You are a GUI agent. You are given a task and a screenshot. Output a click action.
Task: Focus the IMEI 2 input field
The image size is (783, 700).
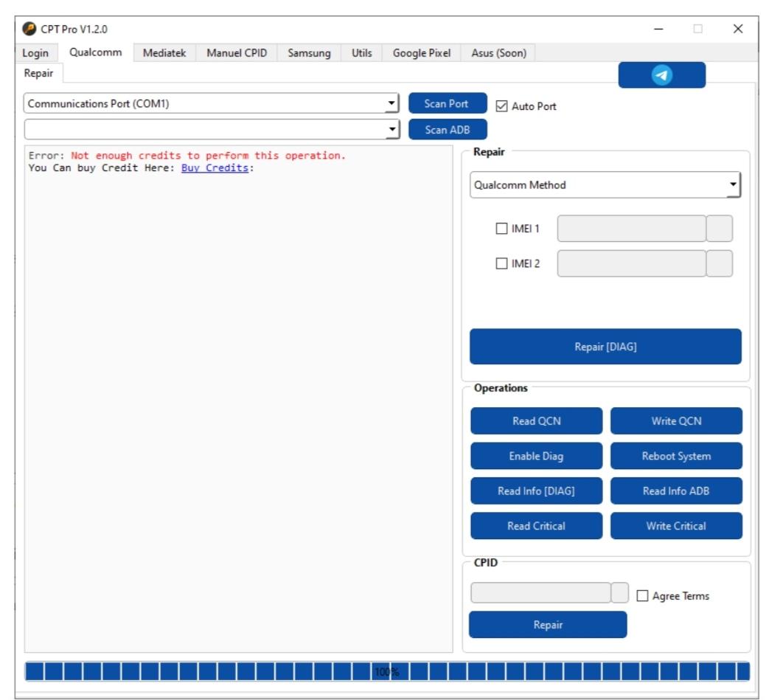pos(631,263)
